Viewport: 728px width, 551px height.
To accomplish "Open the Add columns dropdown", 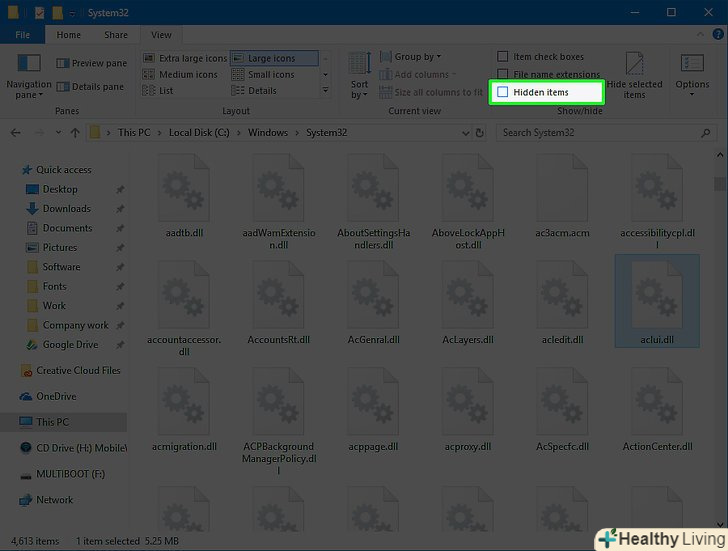I will click(417, 74).
